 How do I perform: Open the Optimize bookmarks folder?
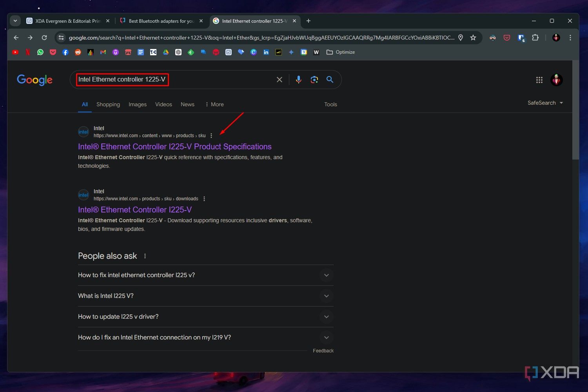pyautogui.click(x=341, y=52)
